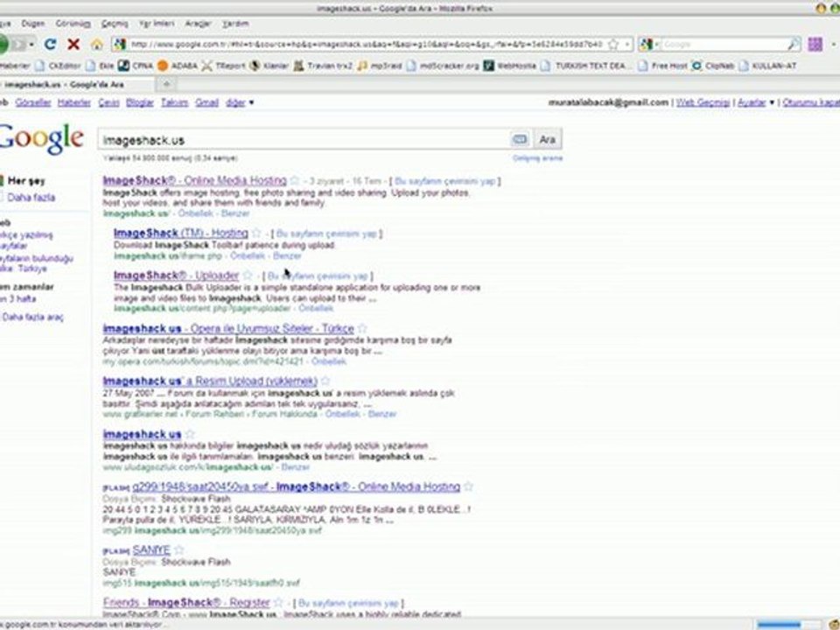Viewport: 840px width, 630px height.
Task: Open the ClipNab bookmark
Action: click(714, 66)
